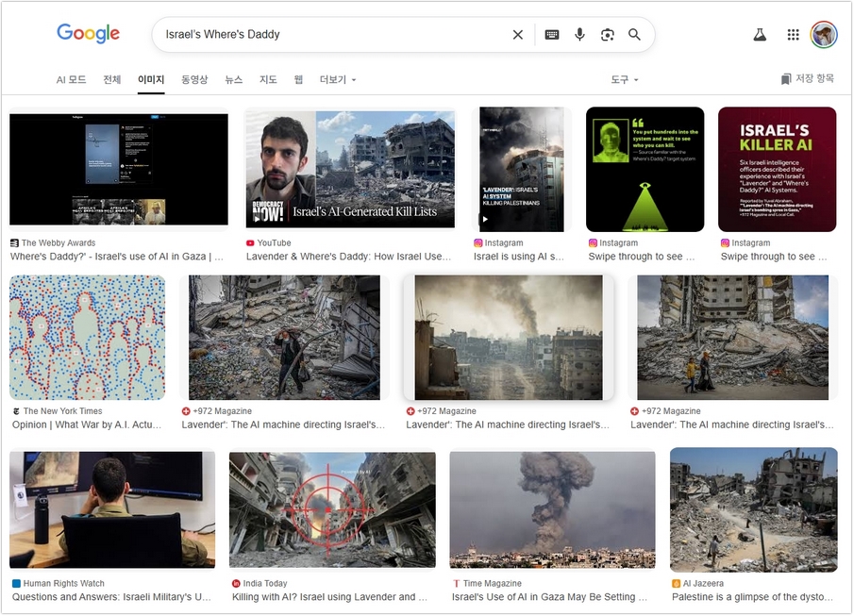Open the Democracy Now YouTube video thumbnail
The width and height of the screenshot is (854, 616).
tap(350, 170)
